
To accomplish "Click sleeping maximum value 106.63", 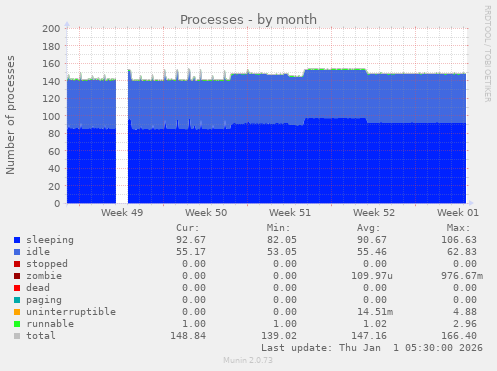I will pyautogui.click(x=459, y=240).
